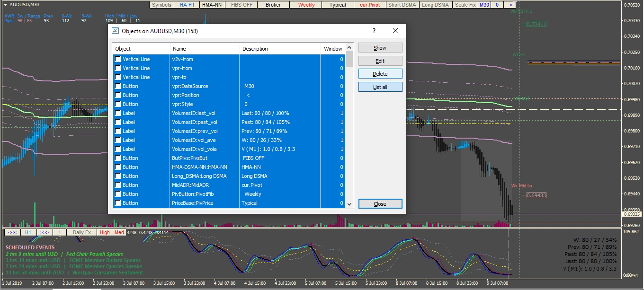Check the v2v-from Vertical Line checkbox
The width and height of the screenshot is (644, 290).
[x=117, y=59]
